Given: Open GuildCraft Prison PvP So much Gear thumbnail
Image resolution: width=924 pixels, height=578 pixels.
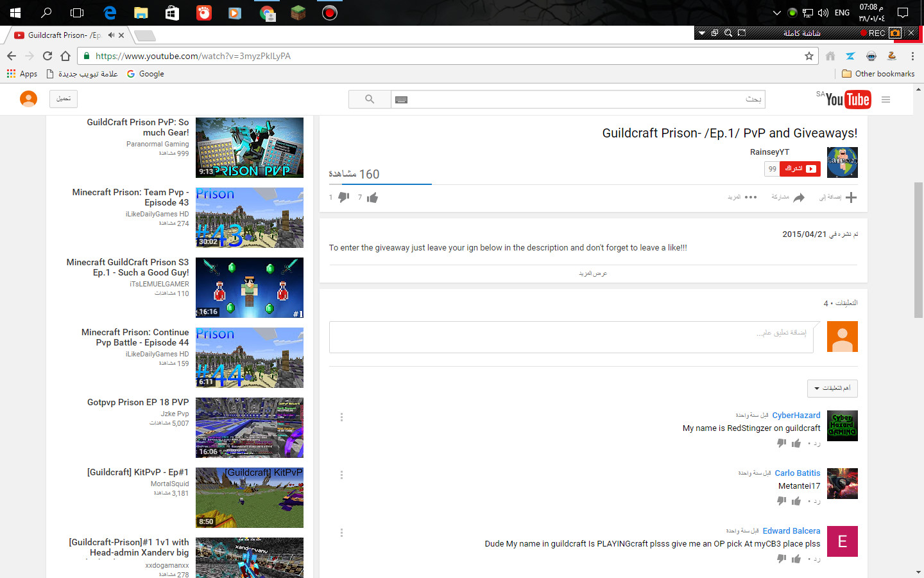Looking at the screenshot, I should 250,148.
